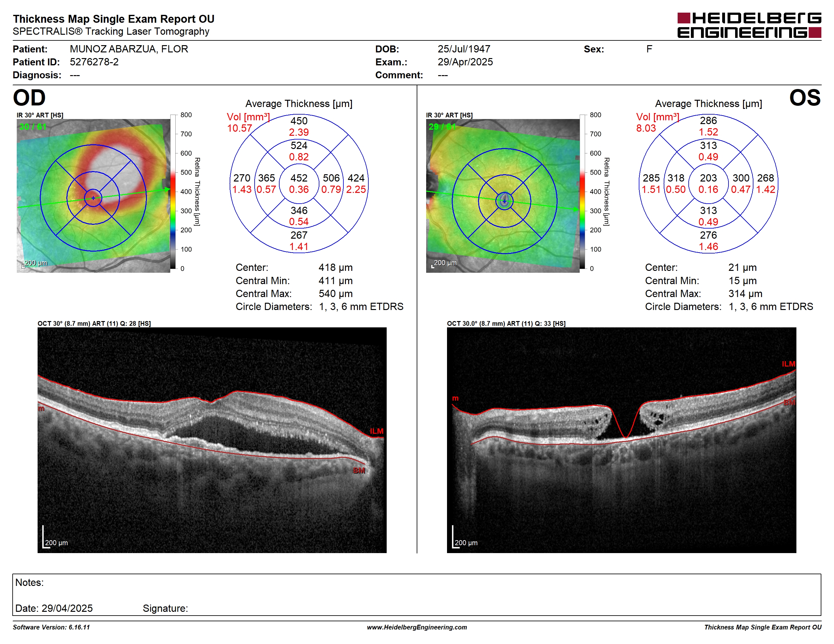Click OD inner right sector value 506
The height and width of the screenshot is (644, 834).
[331, 178]
